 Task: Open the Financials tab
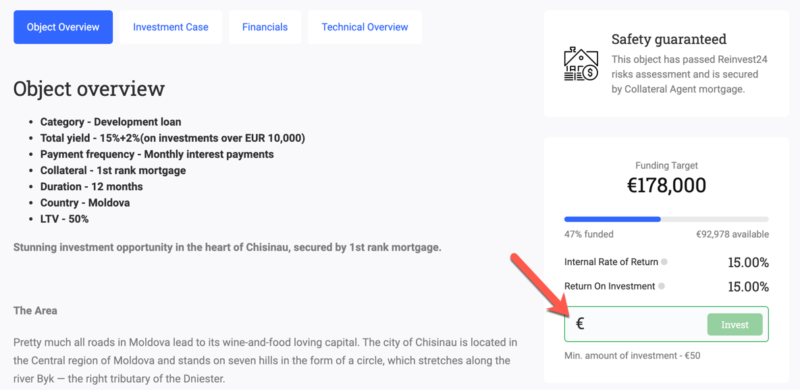[265, 27]
